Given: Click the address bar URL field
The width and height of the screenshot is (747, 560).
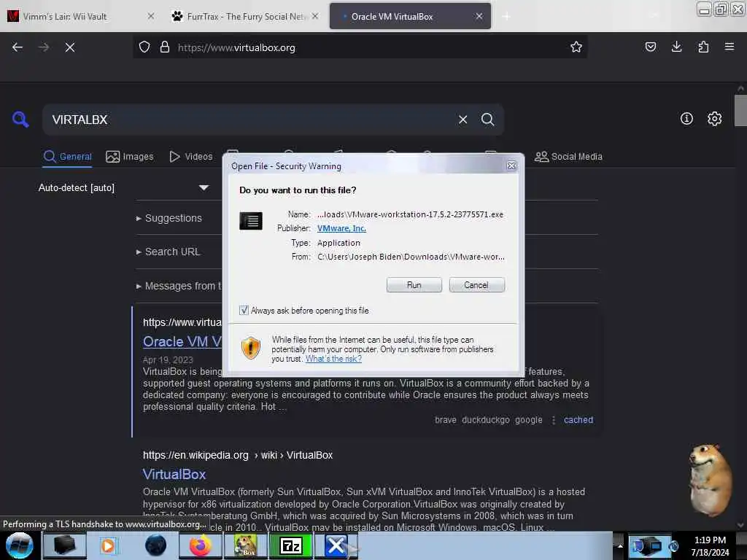Looking at the screenshot, I should pyautogui.click(x=362, y=47).
